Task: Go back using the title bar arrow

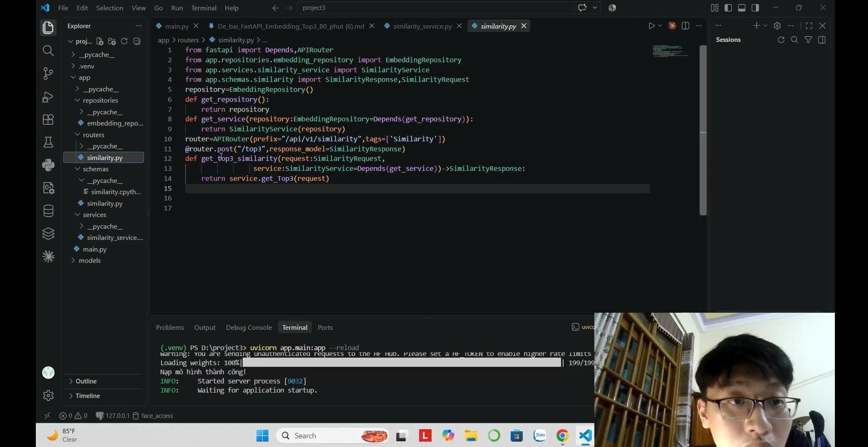Action: 275,8
